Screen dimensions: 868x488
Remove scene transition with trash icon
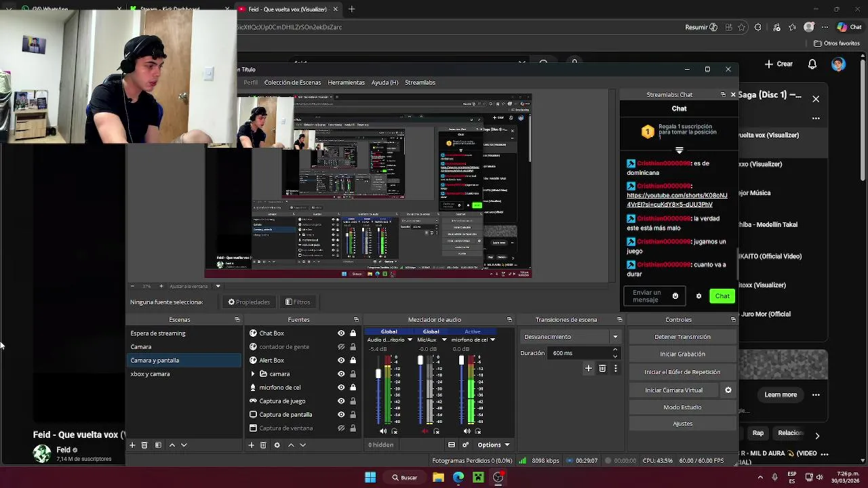(x=602, y=368)
